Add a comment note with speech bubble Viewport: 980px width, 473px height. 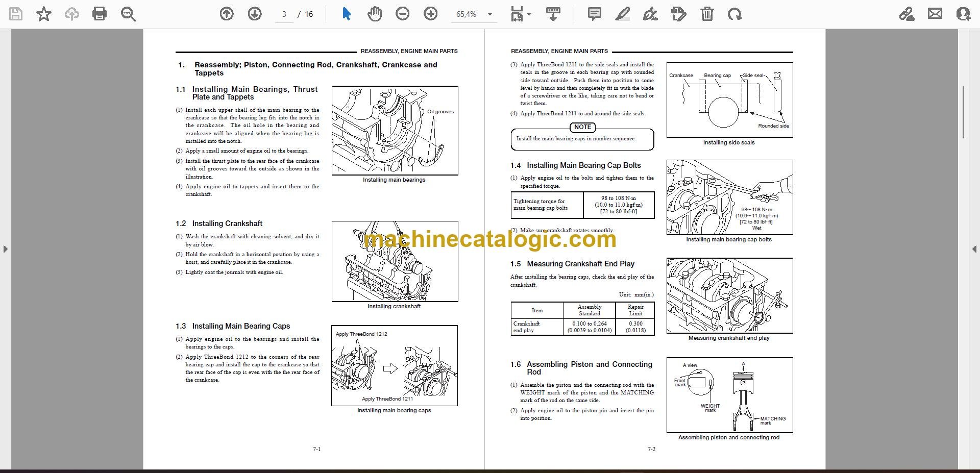pos(595,14)
